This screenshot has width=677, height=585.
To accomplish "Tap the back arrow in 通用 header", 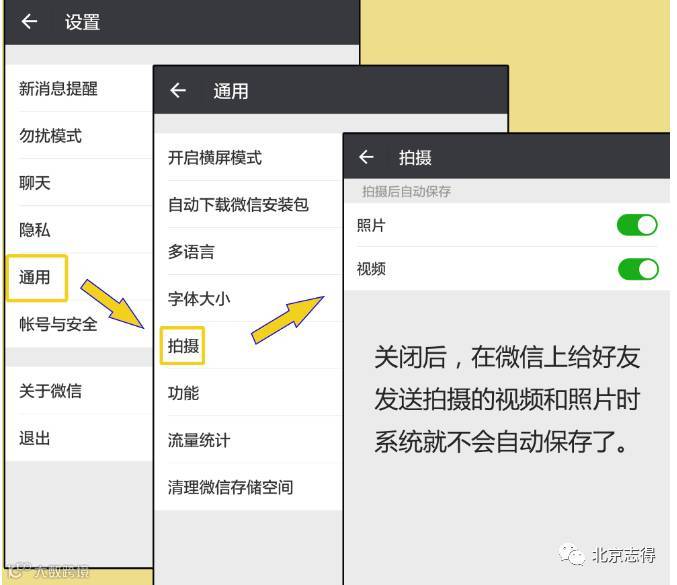I will (178, 90).
